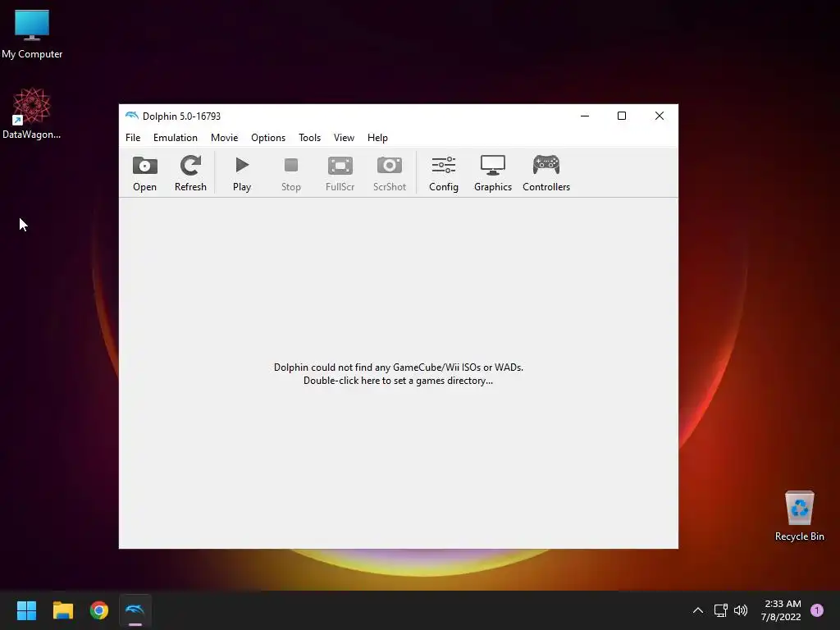Viewport: 840px width, 630px height.
Task: Open the Emulation menu
Action: tap(176, 138)
